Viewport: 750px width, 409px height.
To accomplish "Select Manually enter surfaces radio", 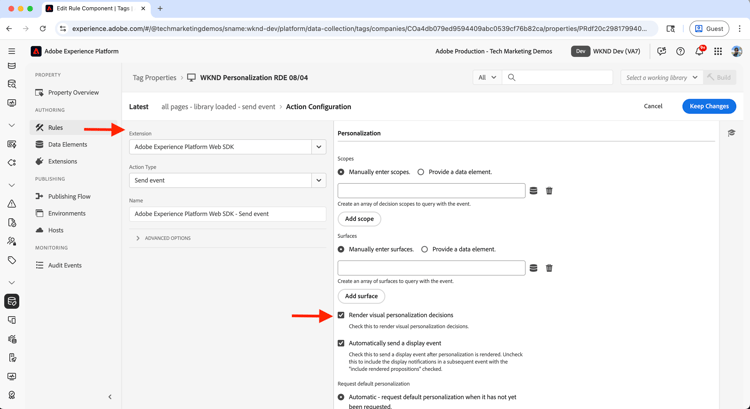I will tap(341, 249).
